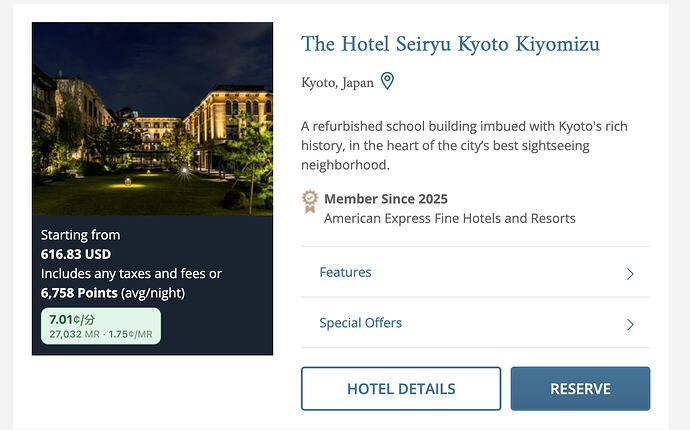690x430 pixels.
Task: Expand the Special Offers chevron arrow
Action: click(630, 324)
